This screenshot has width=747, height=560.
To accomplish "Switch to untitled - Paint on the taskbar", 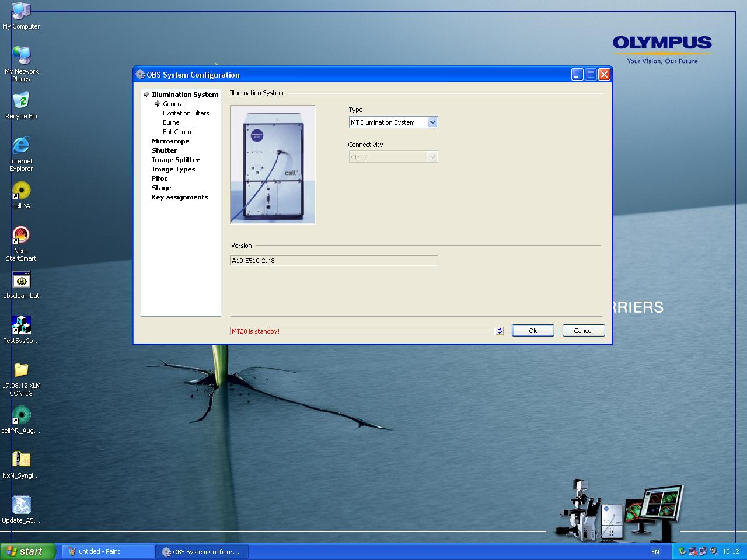I will [107, 551].
